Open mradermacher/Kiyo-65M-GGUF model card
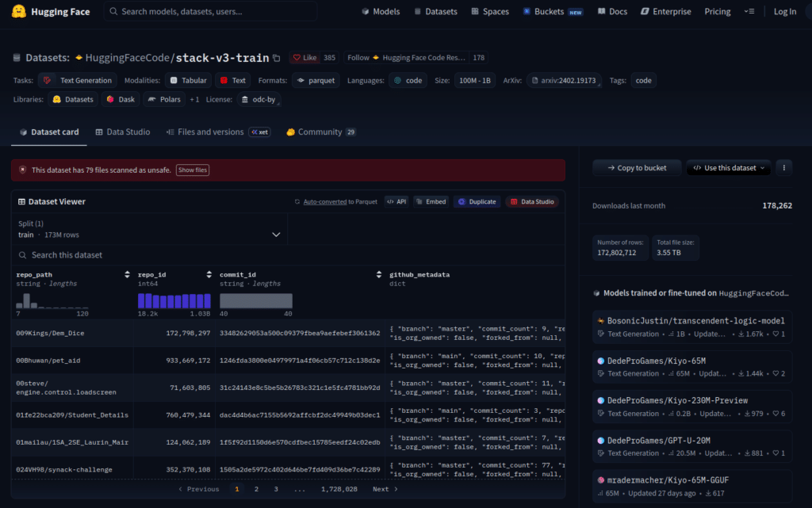Viewport: 812px width, 508px height. click(x=691, y=487)
